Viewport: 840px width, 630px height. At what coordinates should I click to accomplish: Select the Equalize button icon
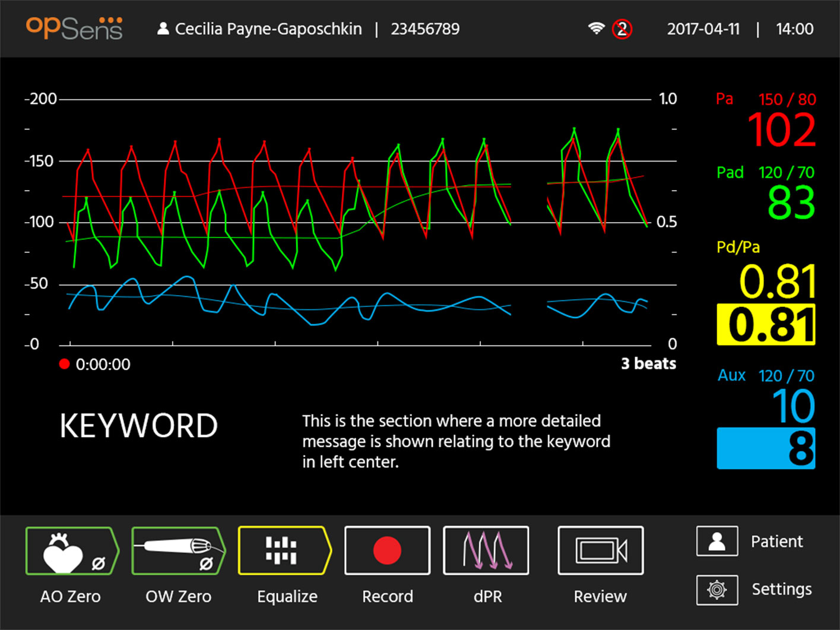pos(284,550)
